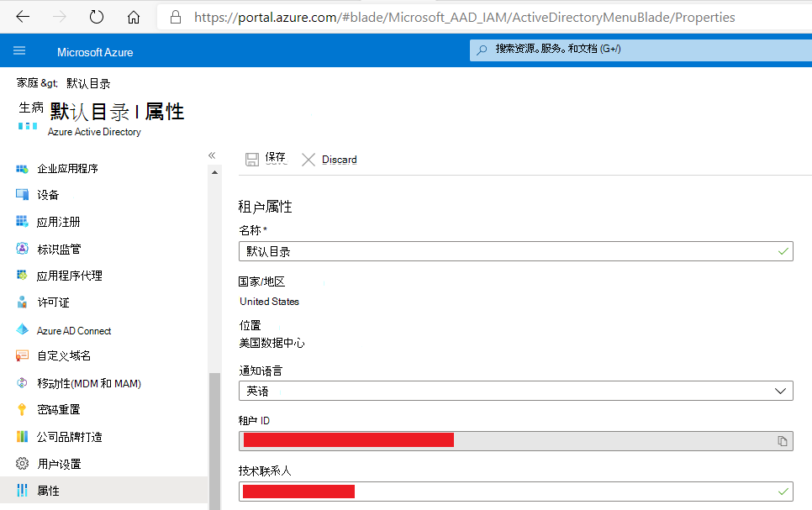The image size is (812, 510).
Task: Click the 租户 ID read-only field
Action: click(516, 441)
